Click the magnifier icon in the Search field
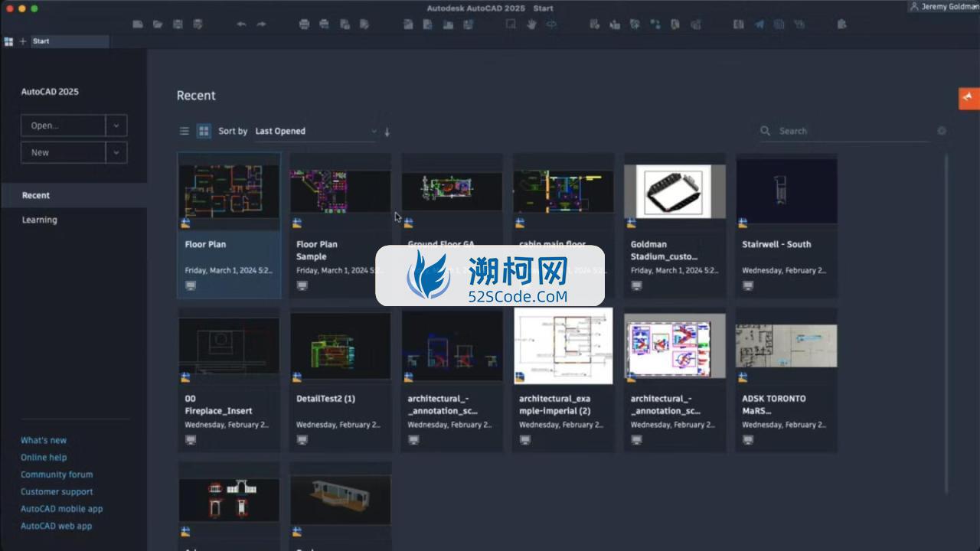This screenshot has height=551, width=980. pos(765,131)
